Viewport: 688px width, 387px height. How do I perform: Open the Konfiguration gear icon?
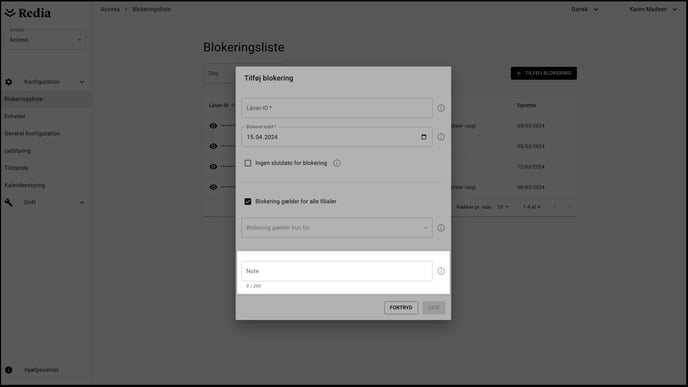(x=8, y=82)
